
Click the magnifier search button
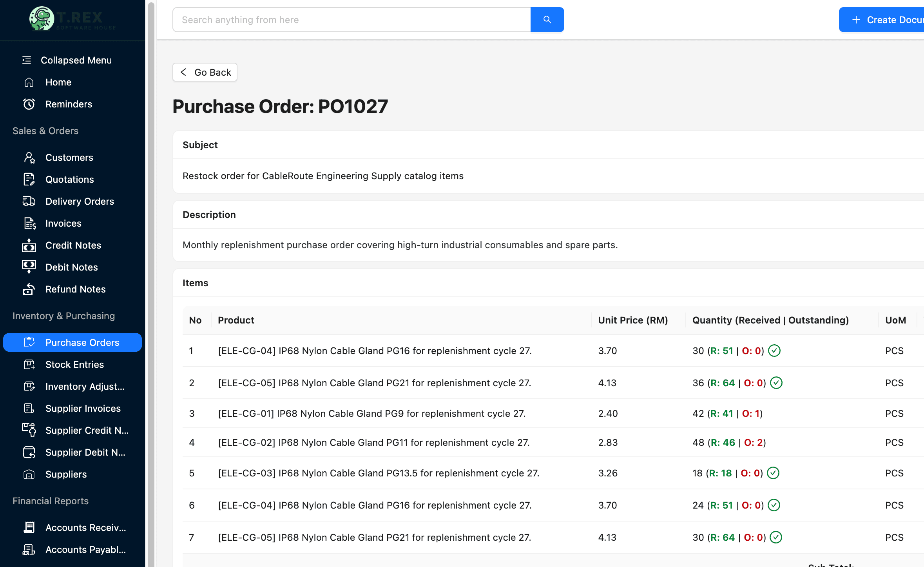click(547, 20)
